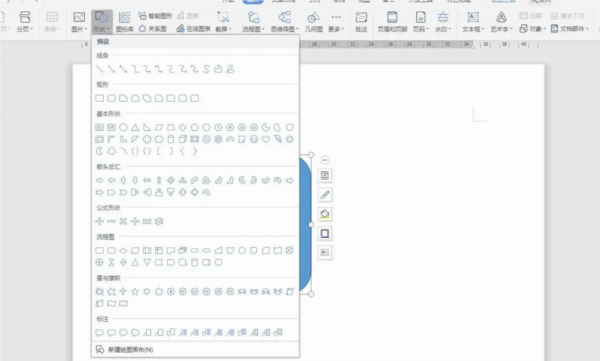The image size is (600, 361).
Task: Click the blue rounded shape on page
Action: [x=305, y=224]
